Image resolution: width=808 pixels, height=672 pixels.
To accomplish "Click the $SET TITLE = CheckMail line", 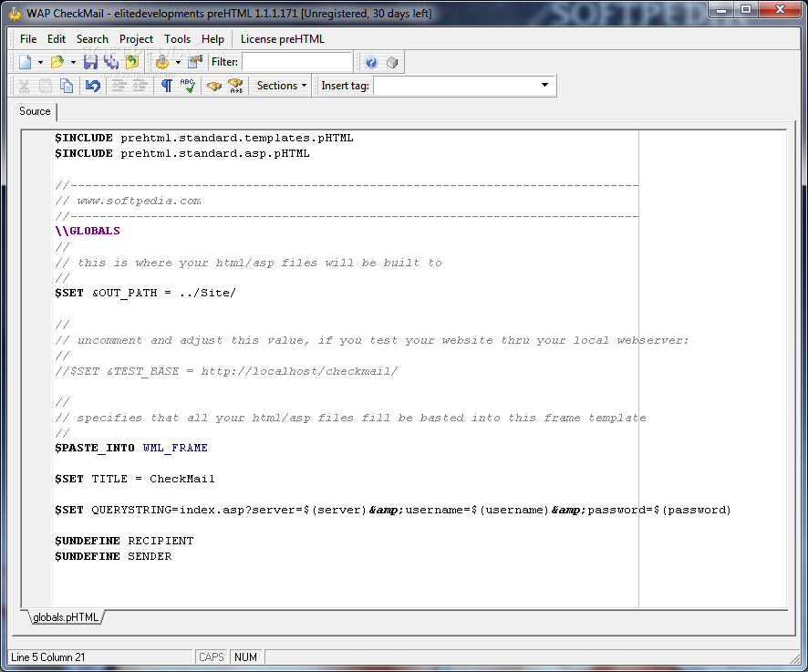I will click(134, 479).
